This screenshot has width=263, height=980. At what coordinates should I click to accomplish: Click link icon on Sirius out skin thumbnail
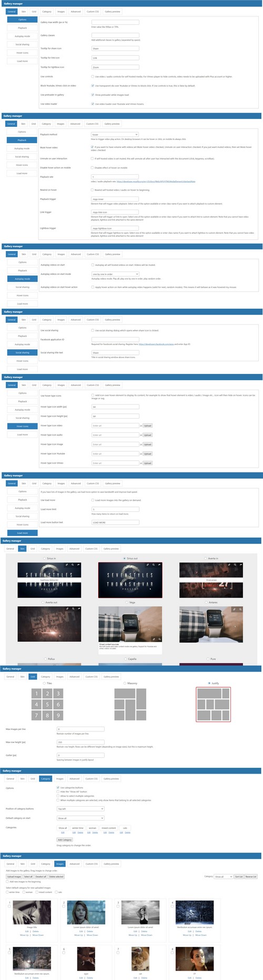148,565
